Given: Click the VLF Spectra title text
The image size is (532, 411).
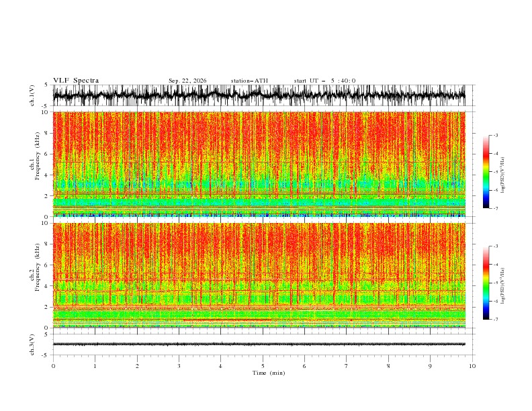Looking at the screenshot, I should [76, 81].
